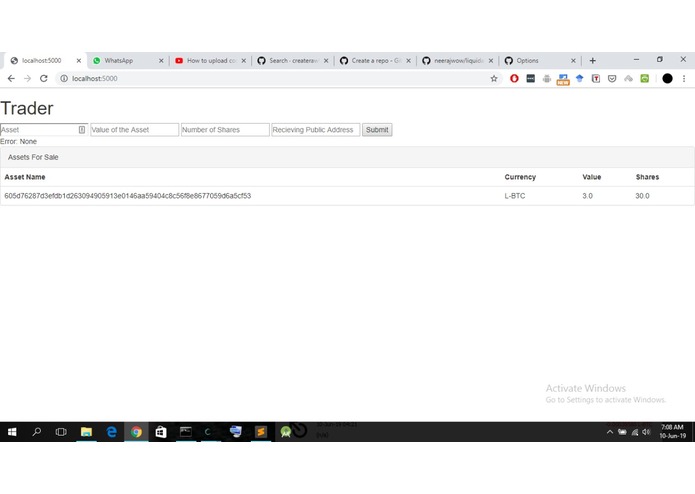
Task: Click the Asset Name column header
Action: pyautogui.click(x=25, y=177)
